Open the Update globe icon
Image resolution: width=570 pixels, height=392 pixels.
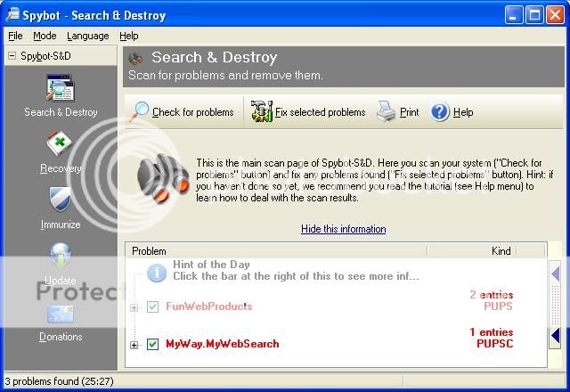(x=61, y=256)
